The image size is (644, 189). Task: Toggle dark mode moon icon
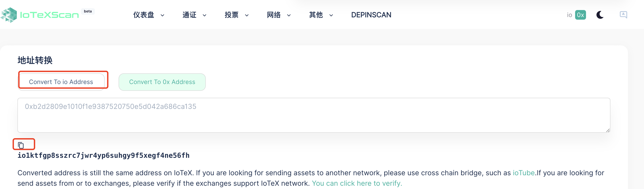coord(600,15)
